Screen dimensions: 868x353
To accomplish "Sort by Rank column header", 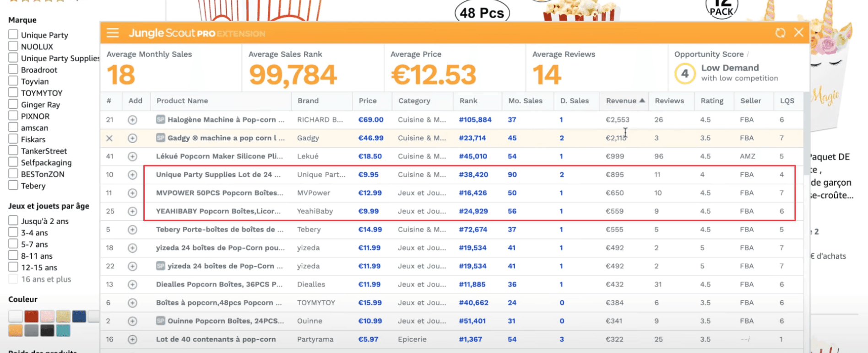I will point(468,101).
